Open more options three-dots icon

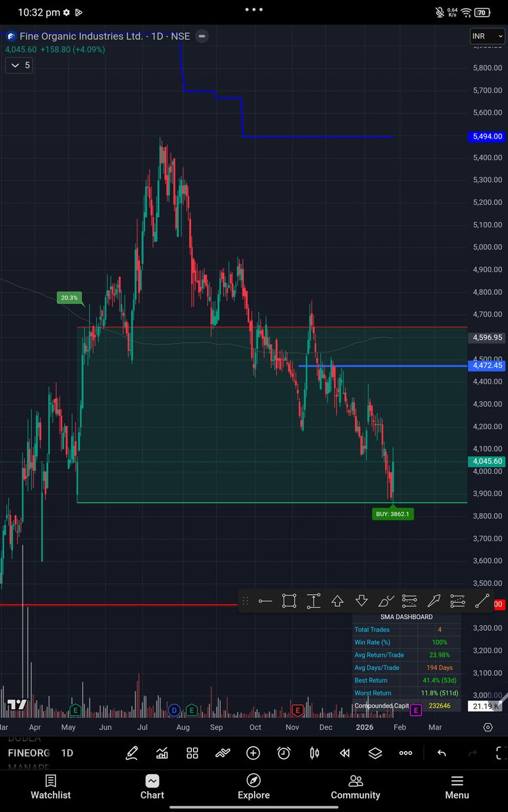pos(406,752)
